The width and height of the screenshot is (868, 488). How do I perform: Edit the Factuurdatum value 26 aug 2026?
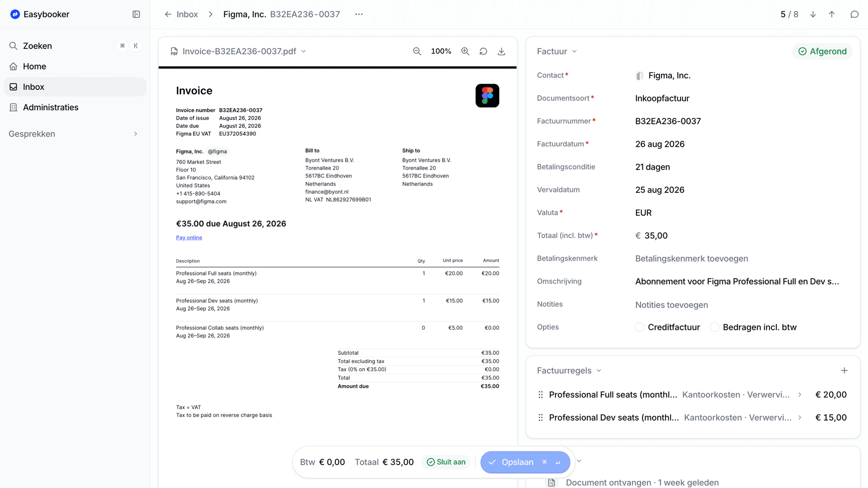pyautogui.click(x=660, y=144)
